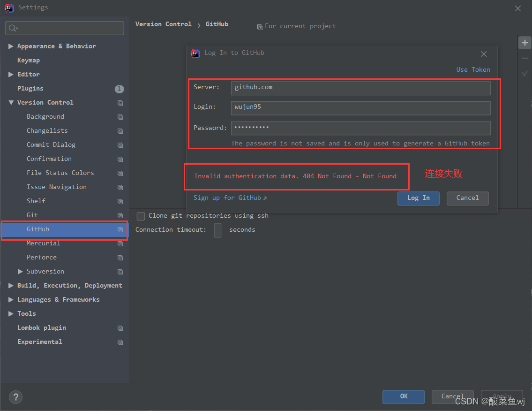Click the remove account minus icon
The image size is (532, 411).
click(x=525, y=59)
